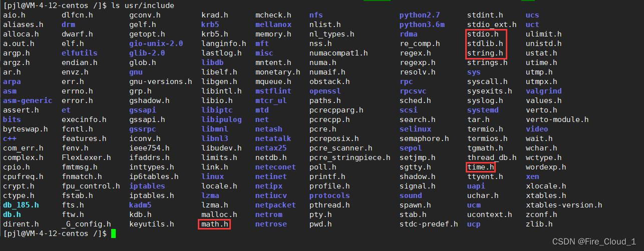Screen dimensions: 644x251
Task: Click the iptables directory name
Action: coord(147,186)
